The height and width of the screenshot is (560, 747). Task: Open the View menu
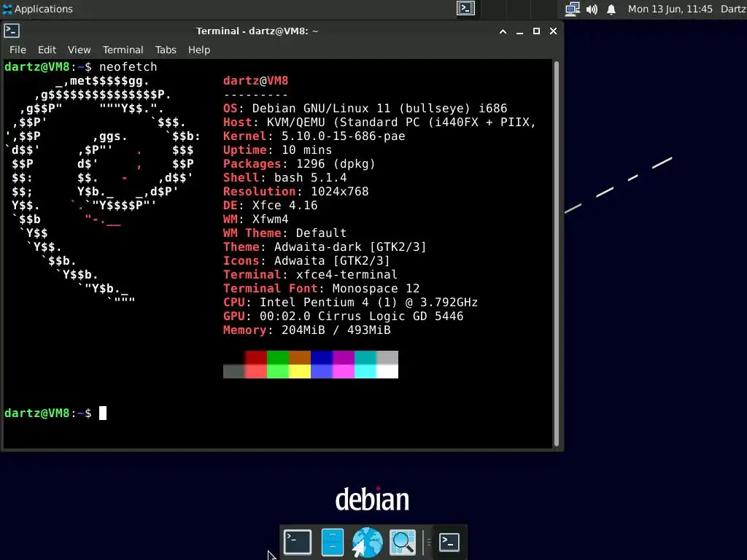point(79,50)
